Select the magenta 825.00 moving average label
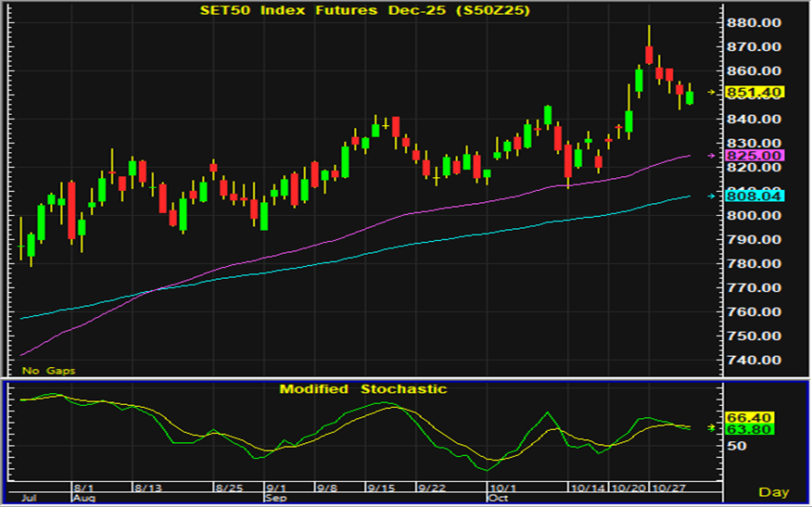The width and height of the screenshot is (812, 507). pyautogui.click(x=755, y=156)
